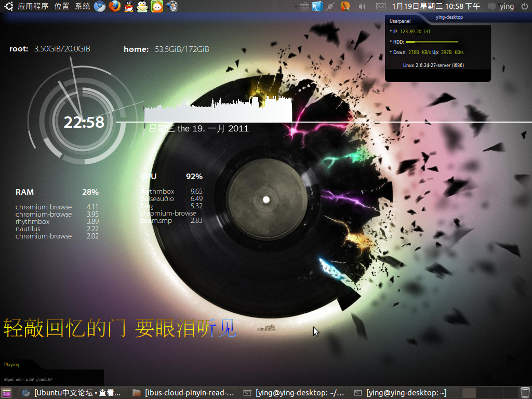Click the orange paintbrush tray icon

point(345,6)
